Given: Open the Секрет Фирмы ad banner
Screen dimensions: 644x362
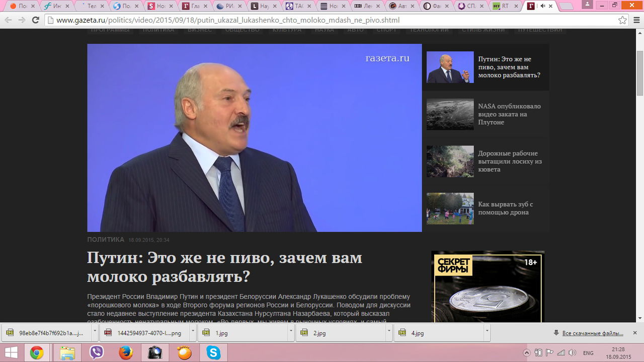Looking at the screenshot, I should [x=488, y=287].
